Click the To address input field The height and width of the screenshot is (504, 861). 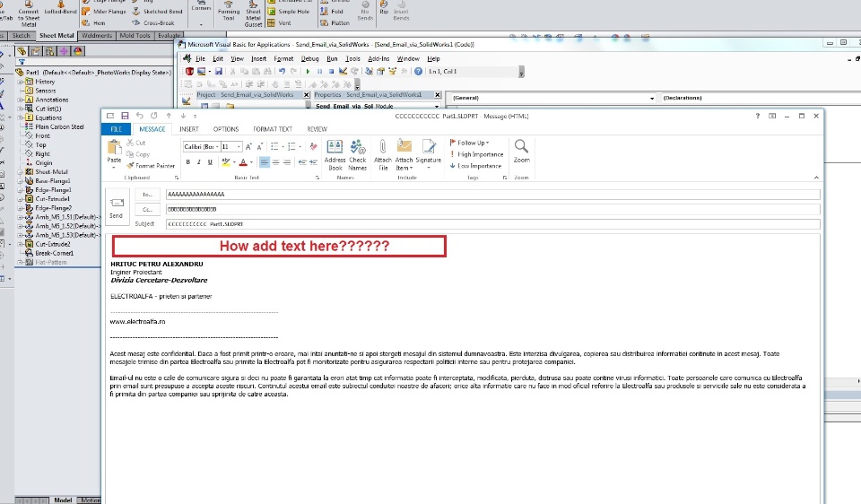(x=492, y=195)
